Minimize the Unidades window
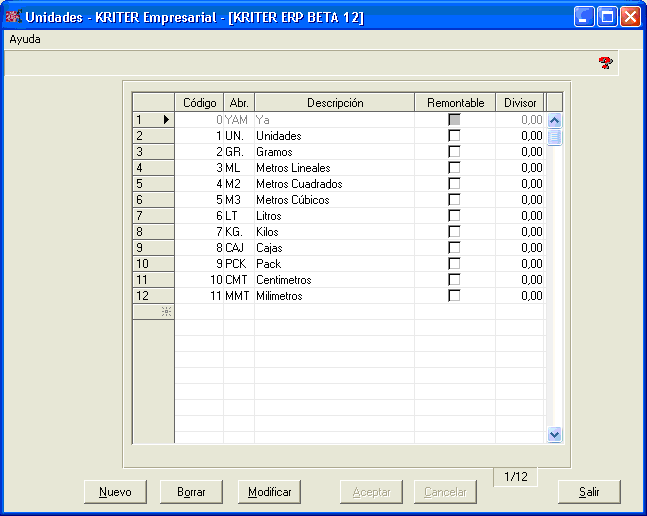Viewport: 647px width, 516px height. click(x=584, y=17)
